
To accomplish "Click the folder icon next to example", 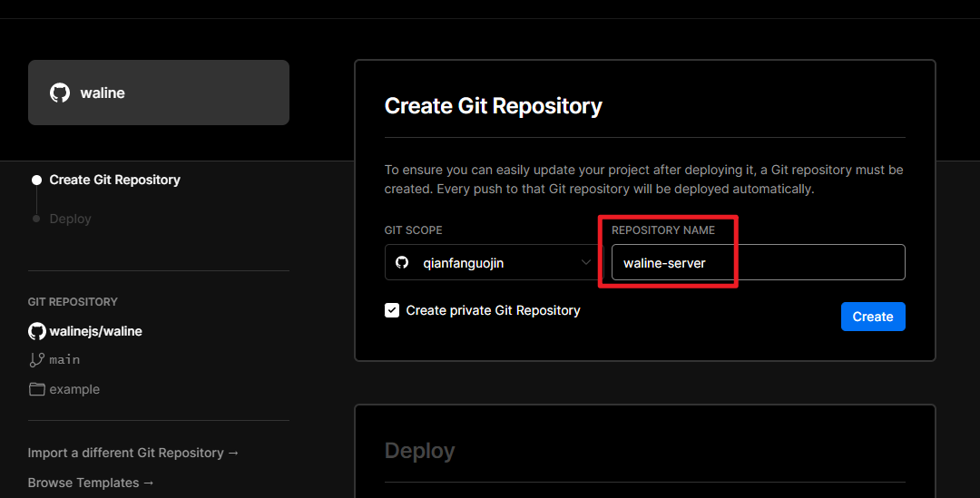I will [37, 389].
